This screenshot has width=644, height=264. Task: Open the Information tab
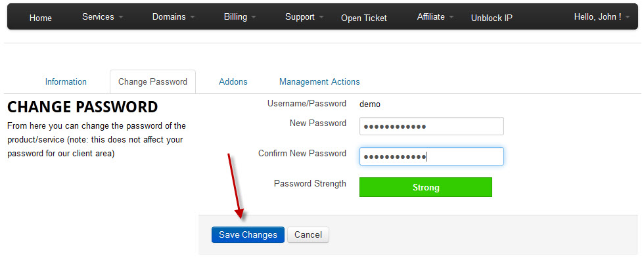click(66, 82)
